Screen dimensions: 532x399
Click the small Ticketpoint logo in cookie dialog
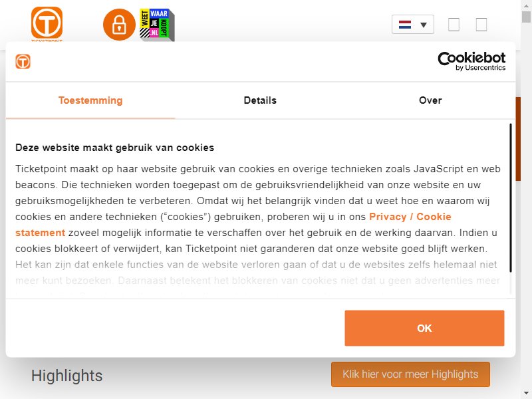[23, 61]
